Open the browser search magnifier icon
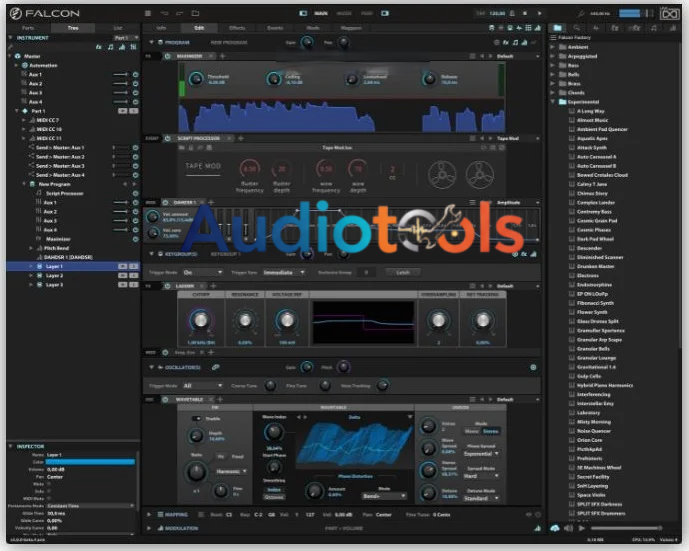 (577, 28)
